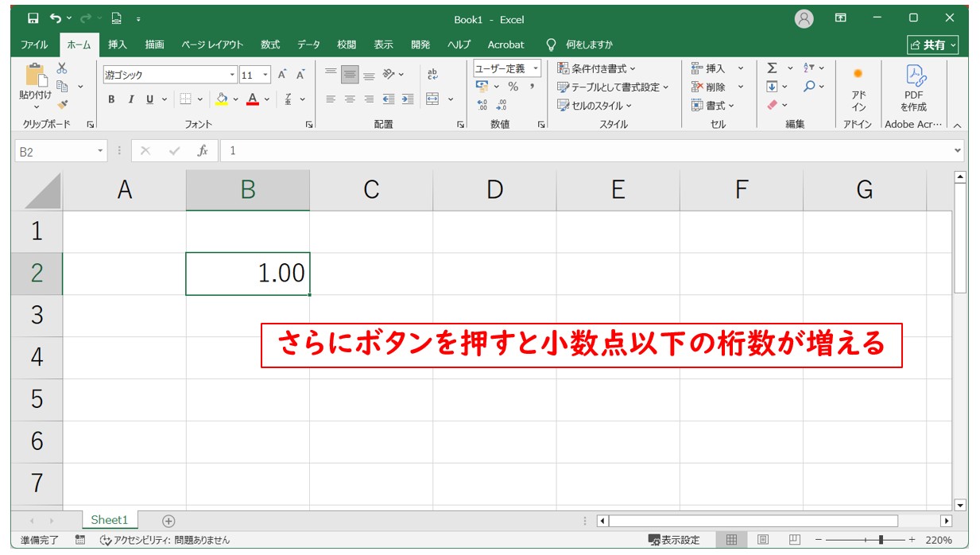The height and width of the screenshot is (555, 980).
Task: Add a new sheet with plus button
Action: click(x=168, y=521)
